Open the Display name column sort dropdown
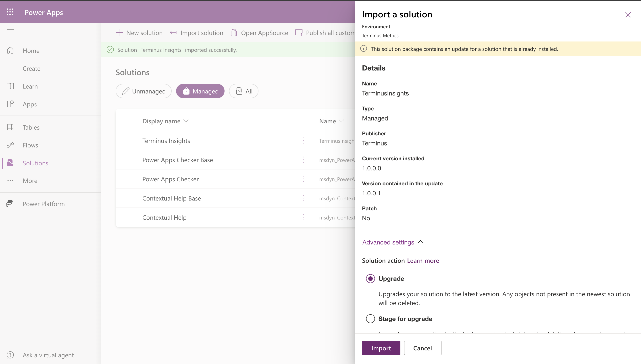Viewport: 641px width, 364px height. click(186, 121)
